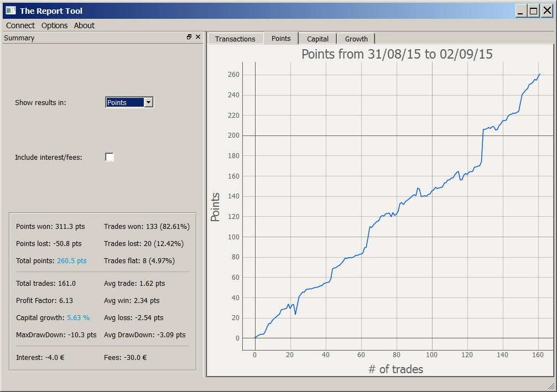Click the Fees: -30.0 € text
The width and height of the screenshot is (557, 392).
pyautogui.click(x=125, y=357)
